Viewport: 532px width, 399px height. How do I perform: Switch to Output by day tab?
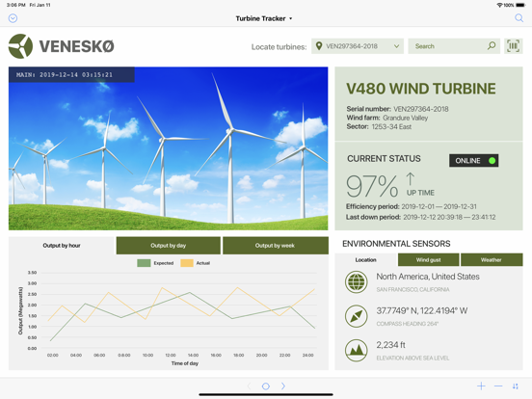169,246
